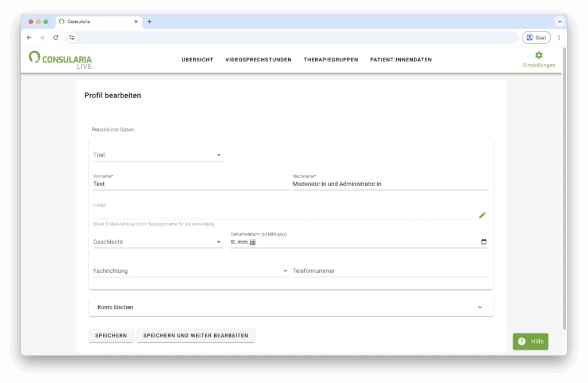Expand the Konto löschen section

[291, 307]
